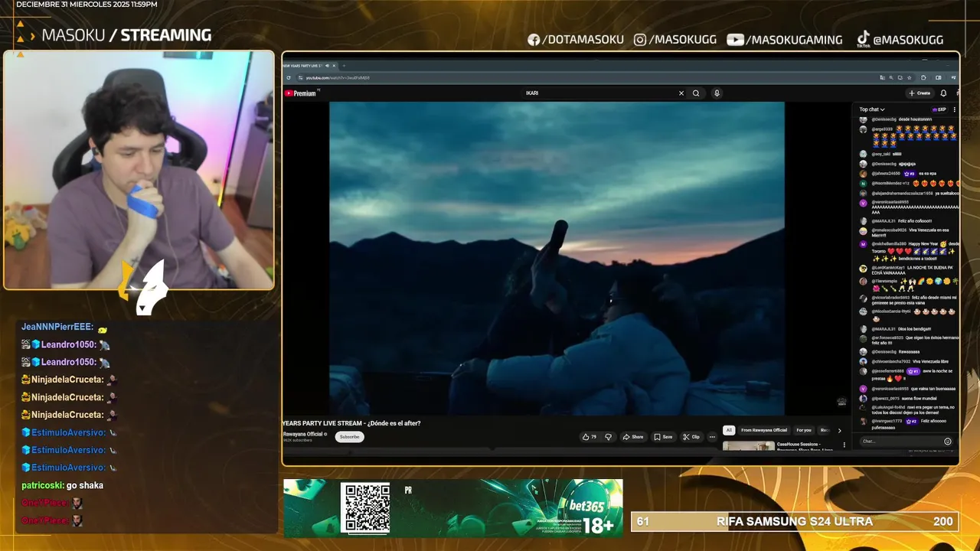Click the TikTok icon in header
The height and width of the screenshot is (551, 980).
863,39
